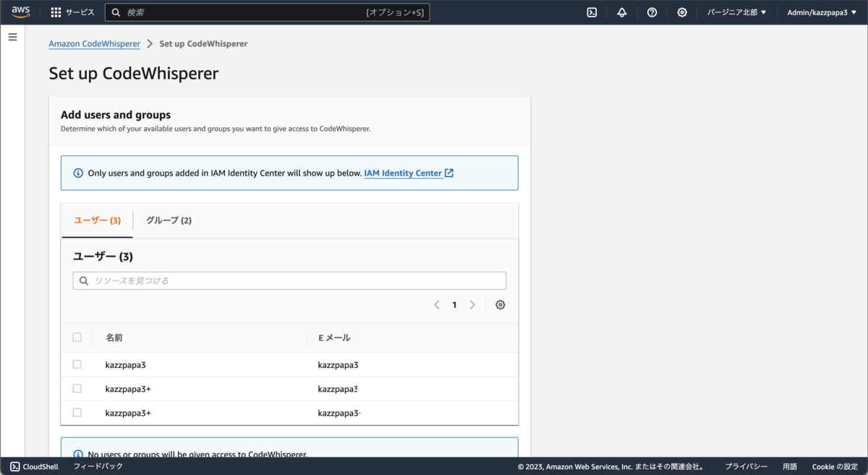Open フィードバック in the footer
Screen dimensions: 868x475
(x=98, y=467)
